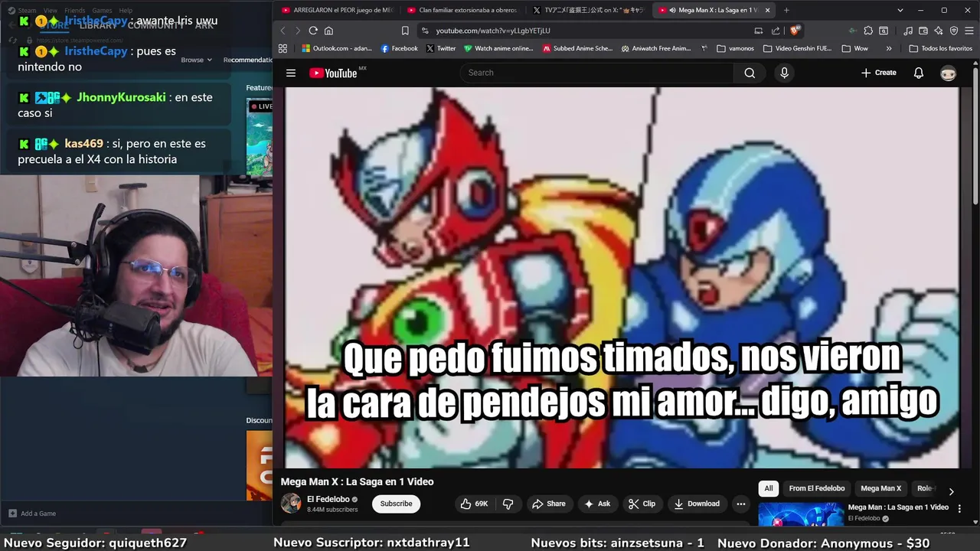Open the Facebook bookmark
The image size is (980, 551).
(399, 48)
